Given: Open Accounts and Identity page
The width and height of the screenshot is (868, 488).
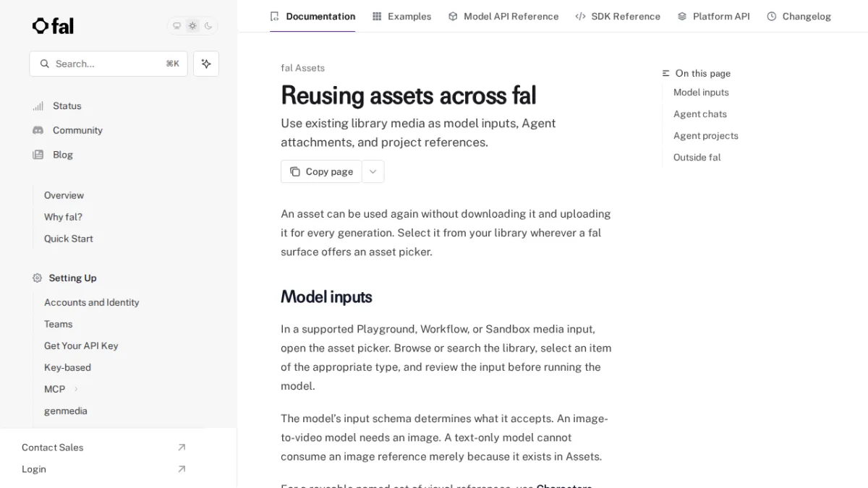Looking at the screenshot, I should click(92, 303).
